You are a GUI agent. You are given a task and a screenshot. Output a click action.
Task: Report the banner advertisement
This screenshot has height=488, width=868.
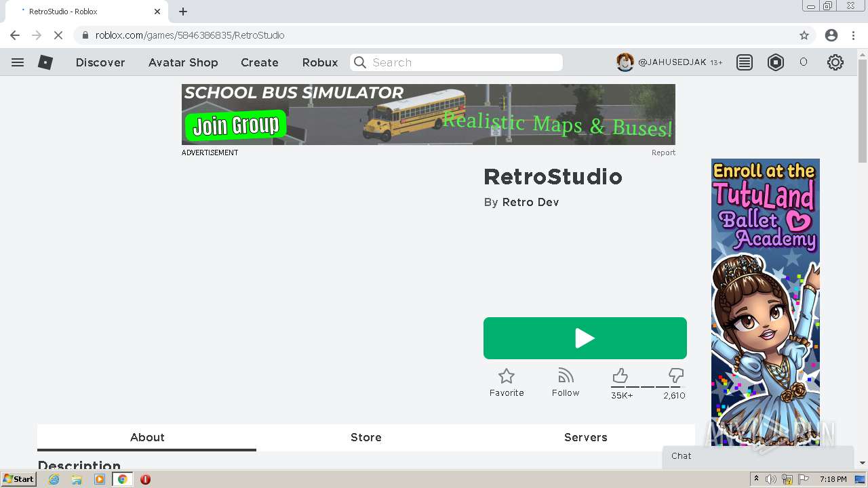pos(663,152)
